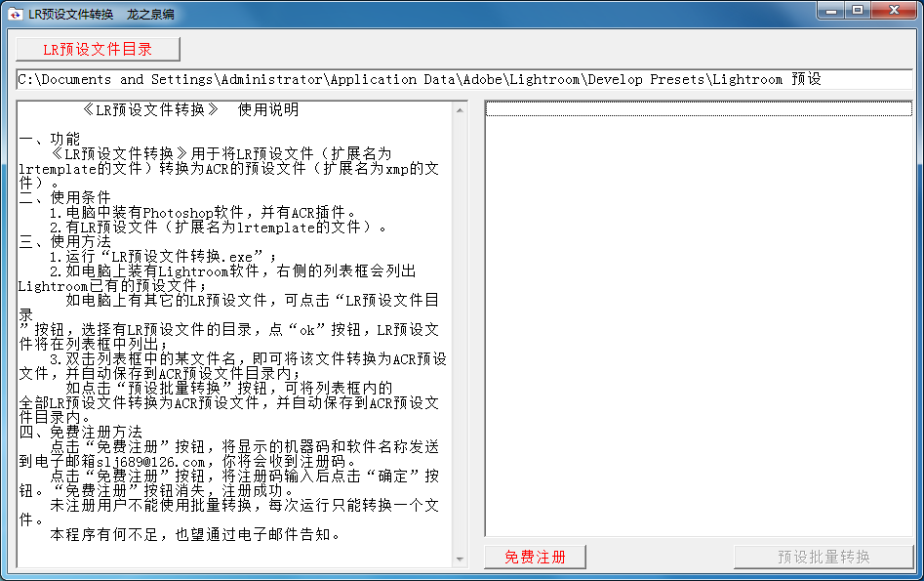Click the scroll down arrow of instructions
The image size is (924, 581).
click(460, 560)
